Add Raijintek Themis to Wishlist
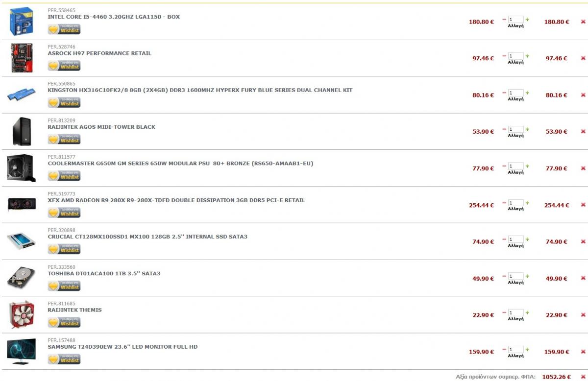This screenshot has height=381, width=588. click(64, 322)
